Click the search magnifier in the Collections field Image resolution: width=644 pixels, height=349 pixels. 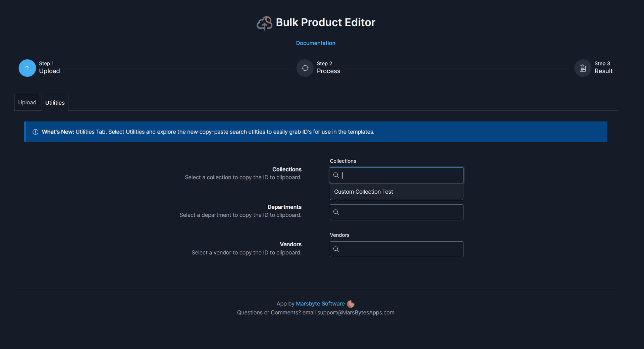(x=336, y=175)
